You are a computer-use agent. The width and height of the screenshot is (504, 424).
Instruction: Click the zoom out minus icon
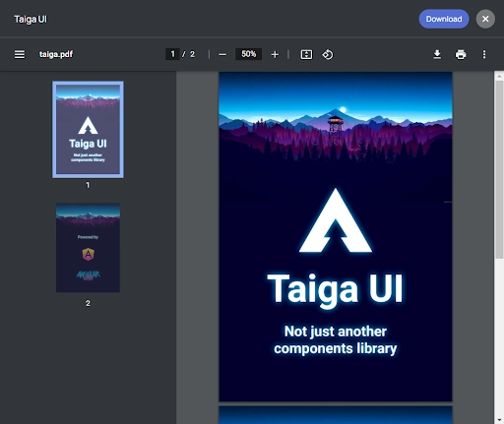pos(222,54)
